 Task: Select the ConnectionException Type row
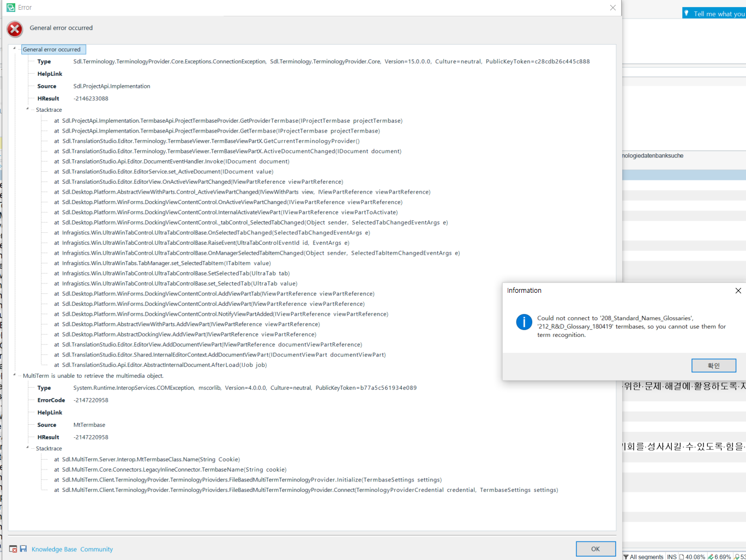[x=314, y=62]
